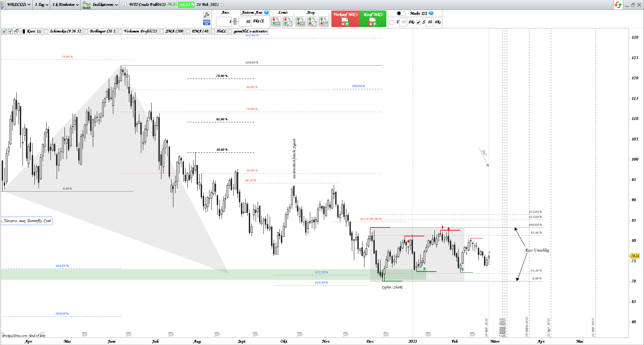Enable the Bollinger indicator checkbox
The image size is (644, 345).
(86, 31)
